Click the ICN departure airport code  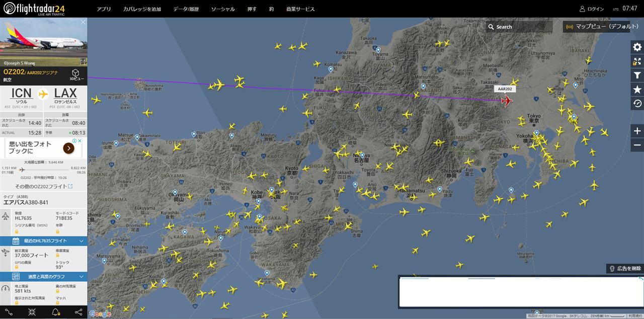click(x=21, y=93)
